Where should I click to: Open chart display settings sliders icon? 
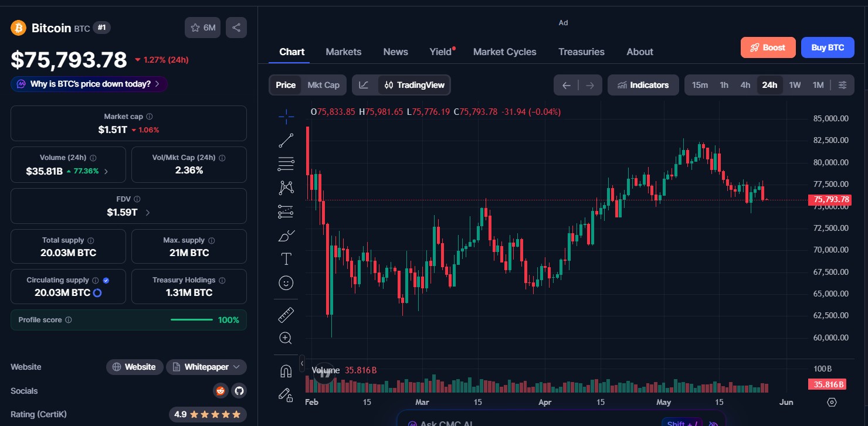click(842, 85)
